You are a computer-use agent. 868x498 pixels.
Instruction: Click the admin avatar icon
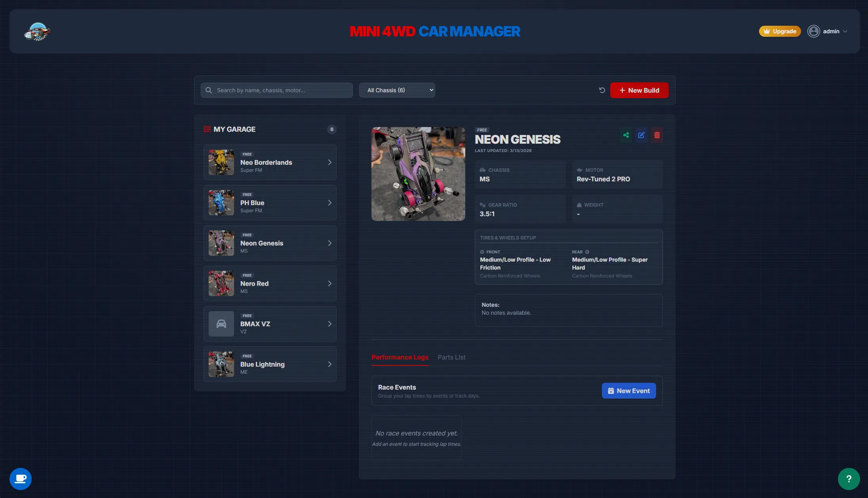(814, 31)
